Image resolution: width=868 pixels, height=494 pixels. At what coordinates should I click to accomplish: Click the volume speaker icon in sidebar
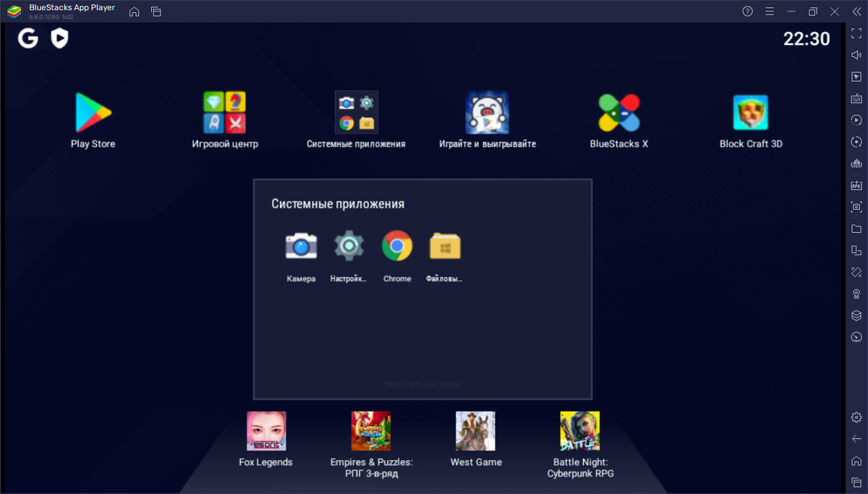(x=856, y=55)
